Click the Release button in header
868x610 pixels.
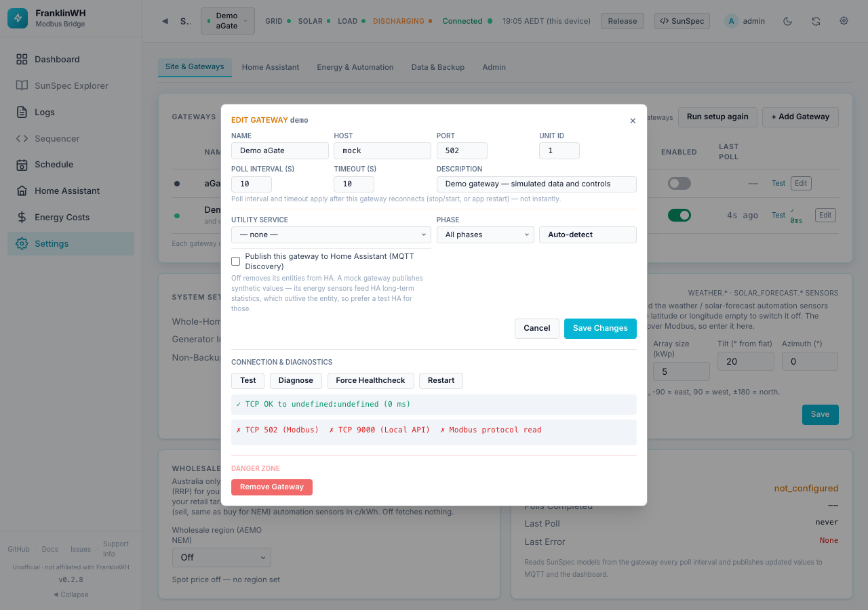(623, 21)
